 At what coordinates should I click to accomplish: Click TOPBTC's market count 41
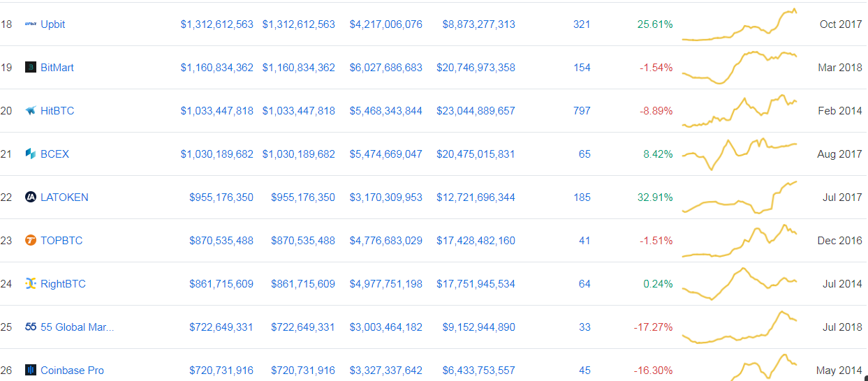584,241
